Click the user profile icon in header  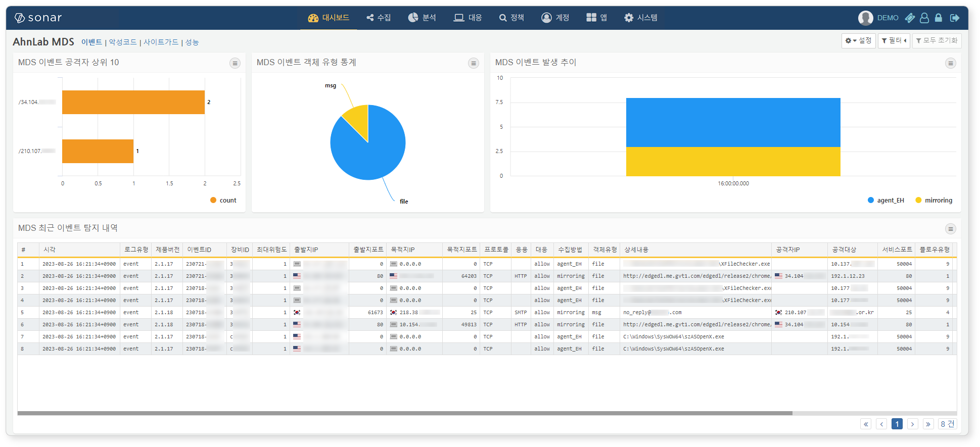924,18
